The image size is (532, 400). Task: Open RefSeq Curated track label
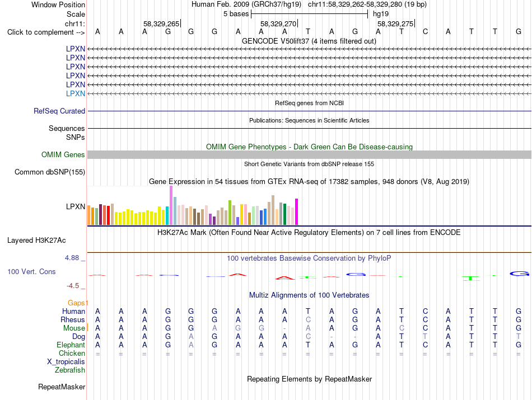tap(59, 111)
